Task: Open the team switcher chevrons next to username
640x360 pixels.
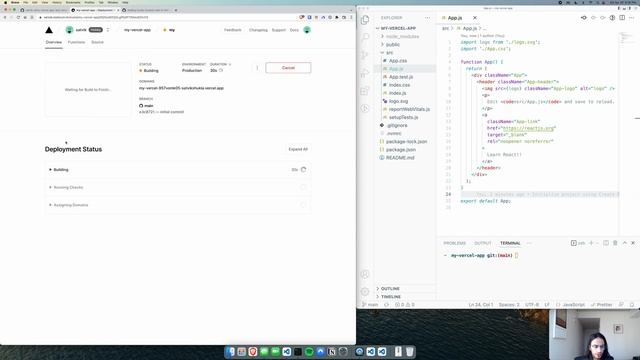Action: [x=108, y=30]
